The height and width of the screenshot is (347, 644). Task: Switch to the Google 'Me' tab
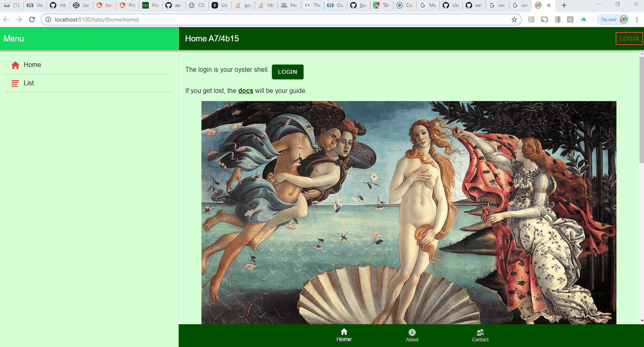coord(428,5)
